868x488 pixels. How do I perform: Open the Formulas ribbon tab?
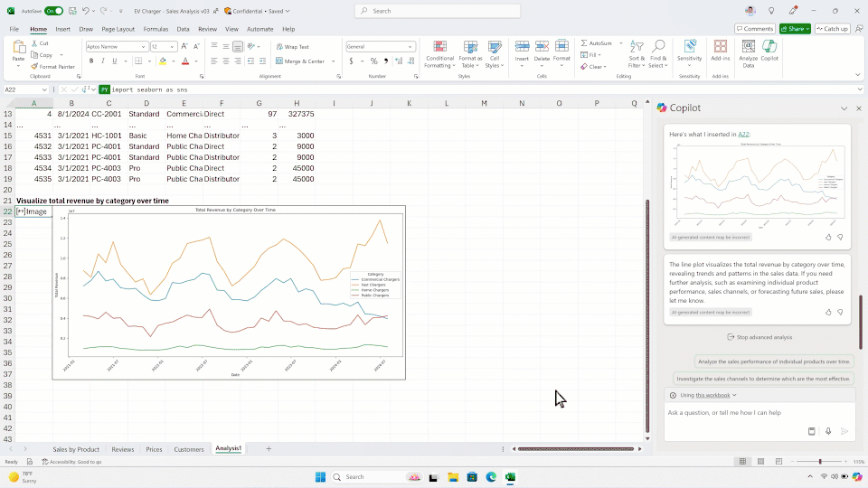pyautogui.click(x=156, y=29)
